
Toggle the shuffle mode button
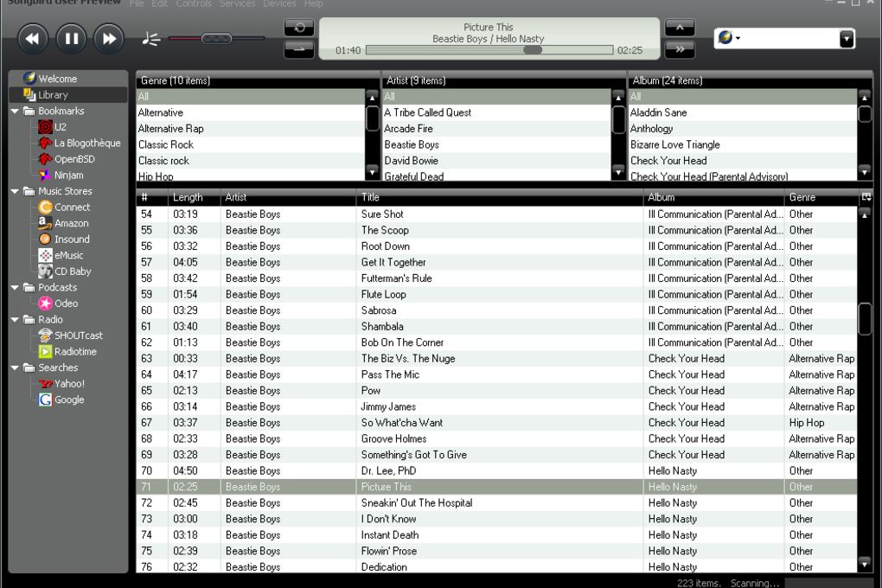click(x=299, y=49)
